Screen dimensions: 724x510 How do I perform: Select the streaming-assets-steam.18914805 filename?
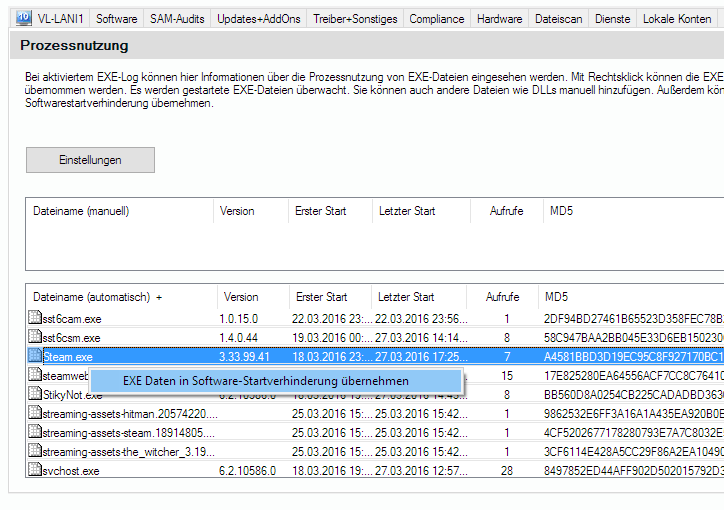click(x=128, y=433)
